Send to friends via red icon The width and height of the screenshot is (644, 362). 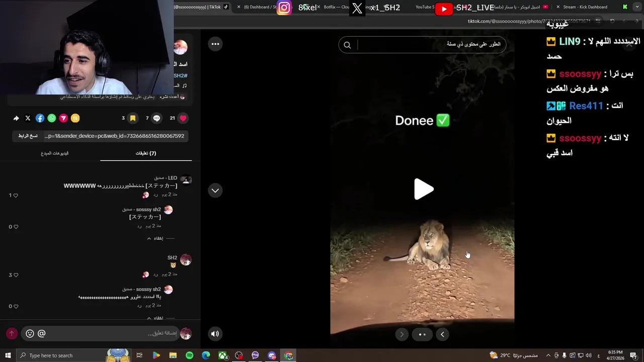click(x=63, y=118)
